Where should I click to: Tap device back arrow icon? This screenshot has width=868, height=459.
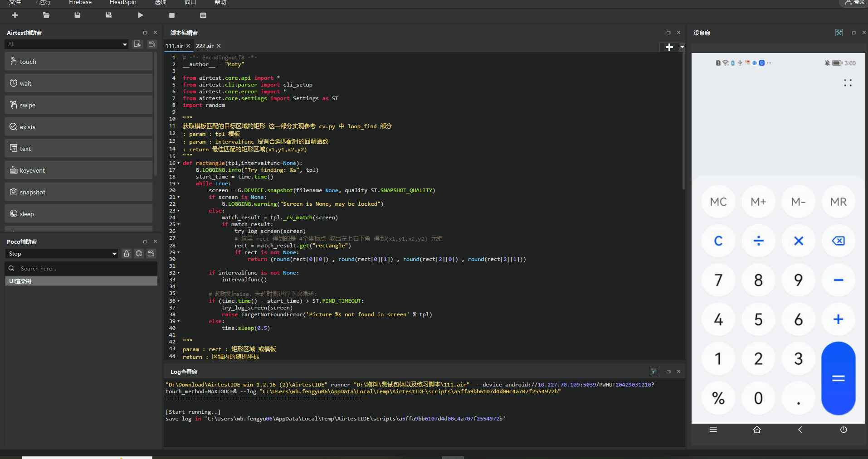(x=800, y=430)
